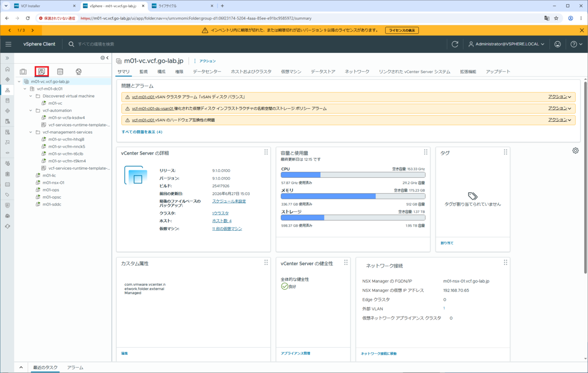588x373 pixels.
Task: Collapse the navigator panel with the chevron
Action: pos(107,58)
